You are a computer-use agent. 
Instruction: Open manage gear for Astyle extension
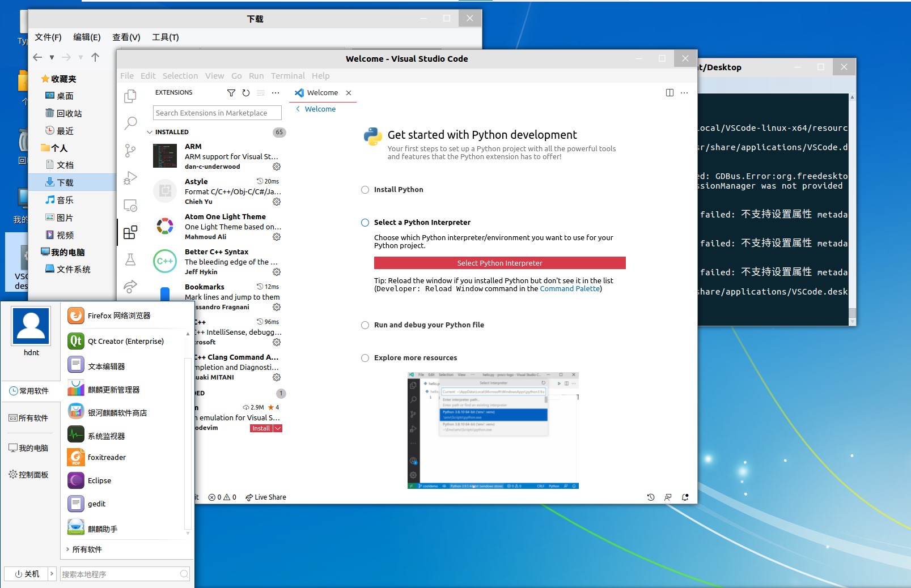(x=277, y=202)
